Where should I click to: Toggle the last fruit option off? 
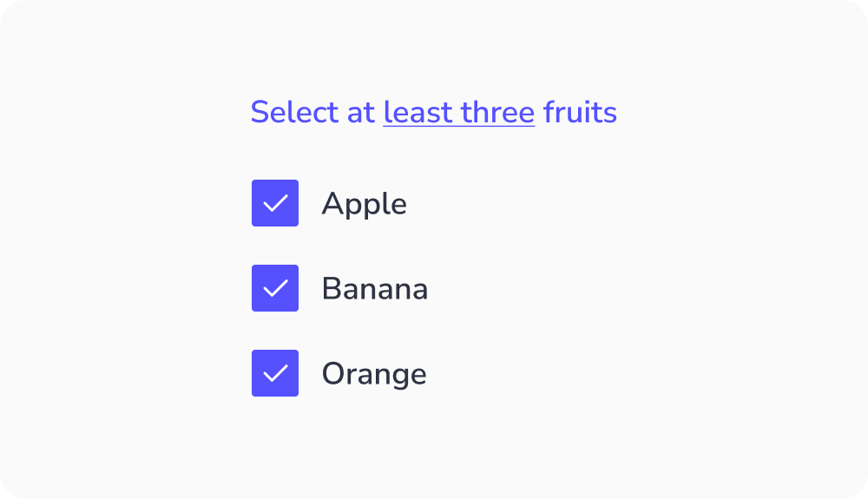click(x=275, y=373)
